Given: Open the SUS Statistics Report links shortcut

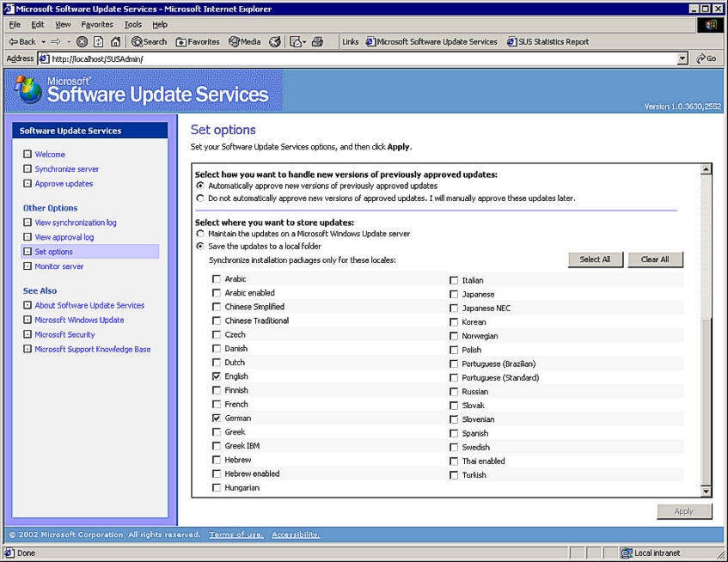Looking at the screenshot, I should coord(548,42).
